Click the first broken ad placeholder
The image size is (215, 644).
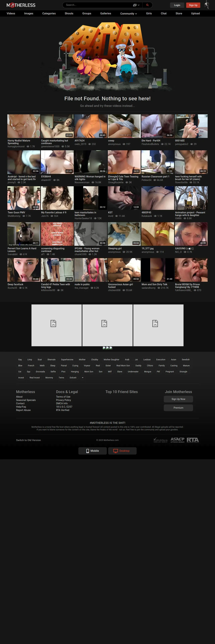click(x=57, y=325)
